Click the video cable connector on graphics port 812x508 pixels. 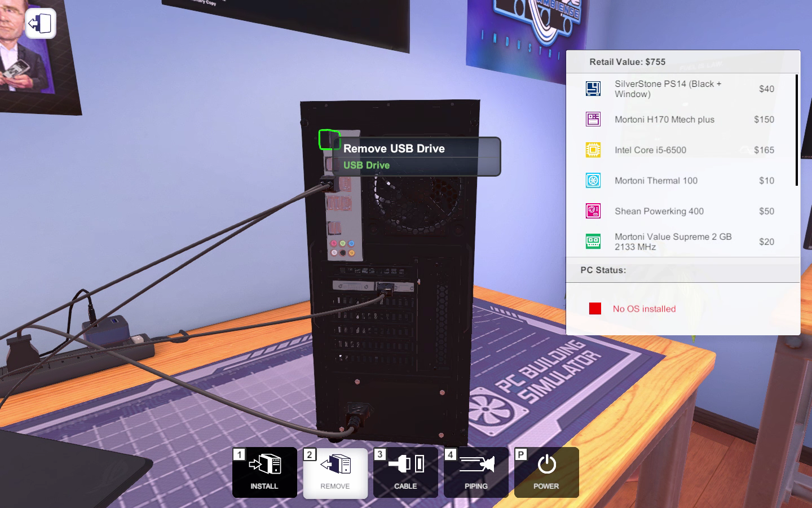click(x=385, y=291)
